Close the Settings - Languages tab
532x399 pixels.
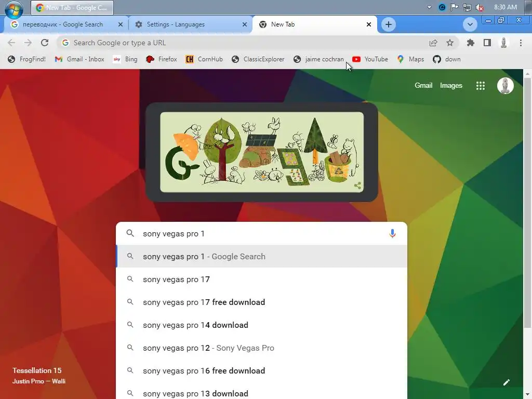245,24
